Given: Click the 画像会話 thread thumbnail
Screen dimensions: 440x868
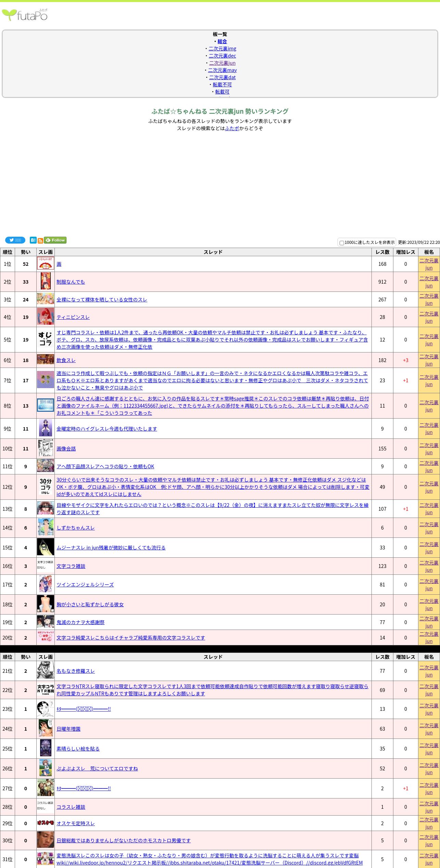Looking at the screenshot, I should 46,448.
